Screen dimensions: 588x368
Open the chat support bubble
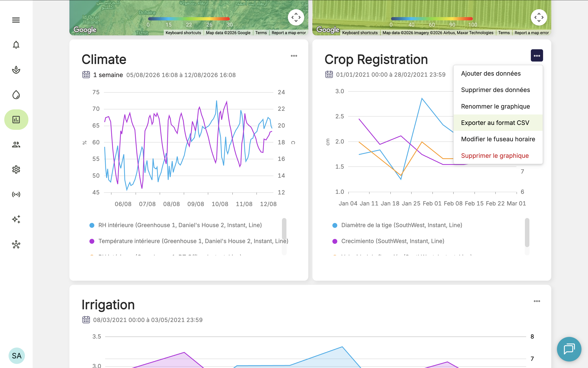click(x=569, y=349)
